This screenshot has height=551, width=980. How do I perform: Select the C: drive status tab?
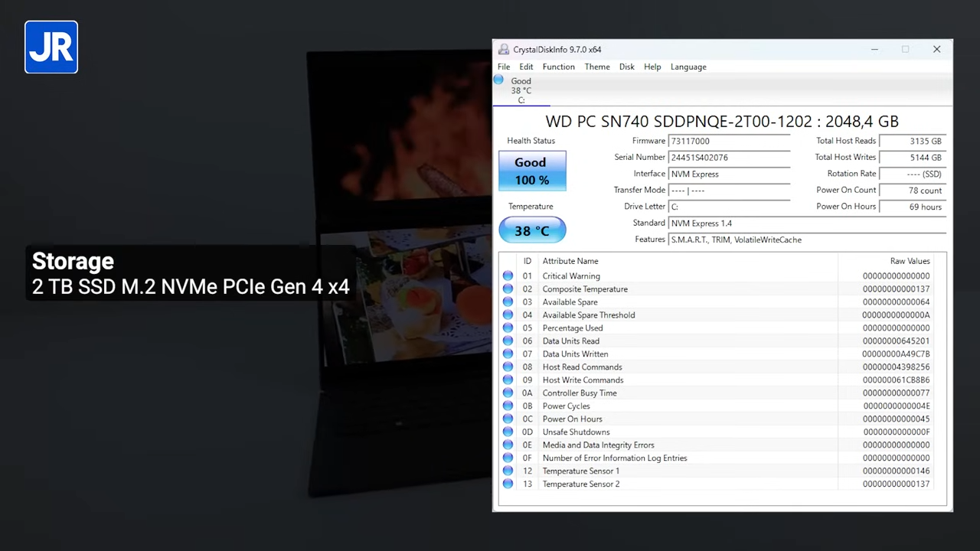pos(521,90)
